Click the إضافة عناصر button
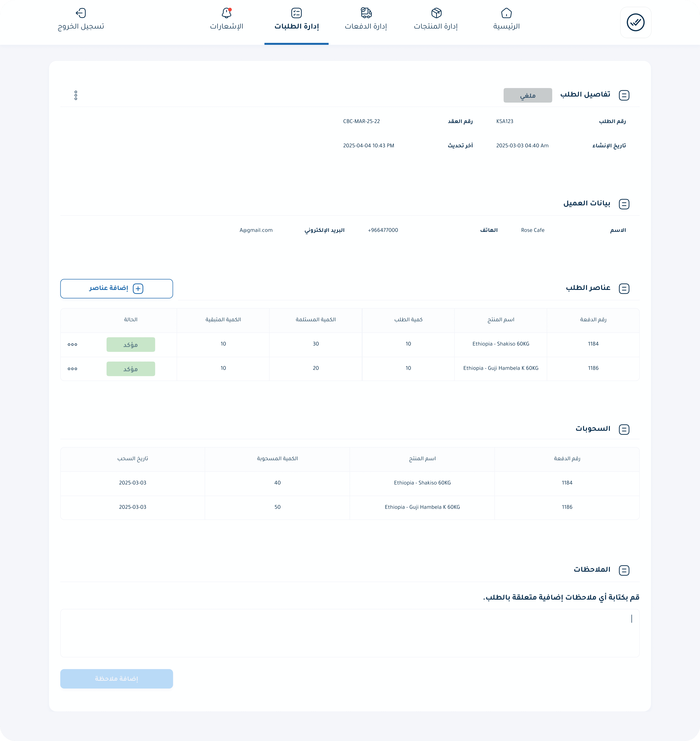Viewport: 700px width, 741px height. point(116,289)
